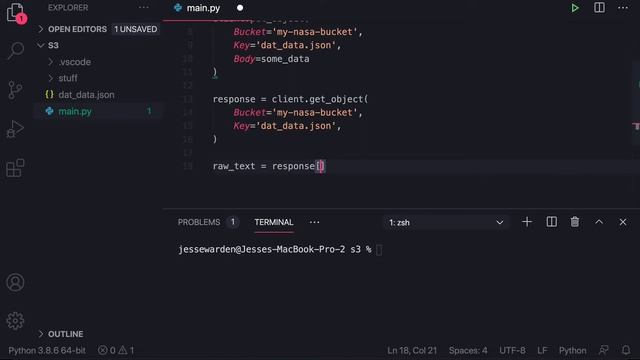Kill the terminal with trash icon
This screenshot has width=640, height=360.
[x=575, y=222]
